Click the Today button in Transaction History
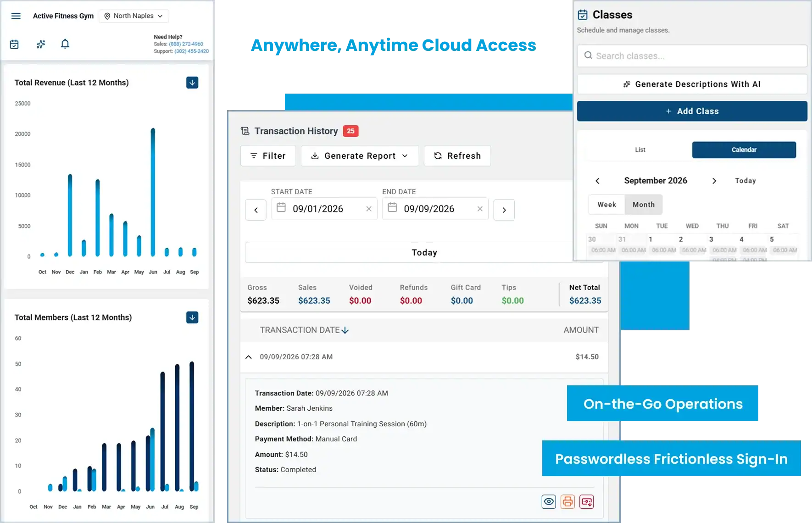 (424, 252)
